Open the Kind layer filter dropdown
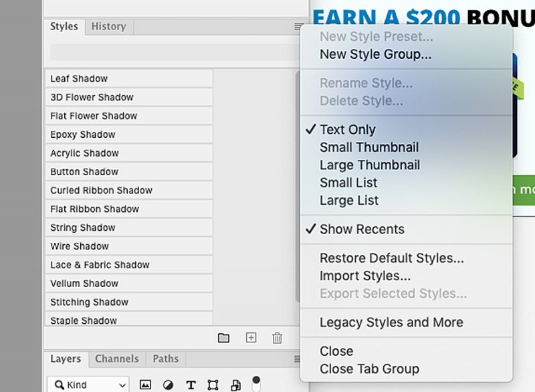The height and width of the screenshot is (392, 535). (88, 385)
